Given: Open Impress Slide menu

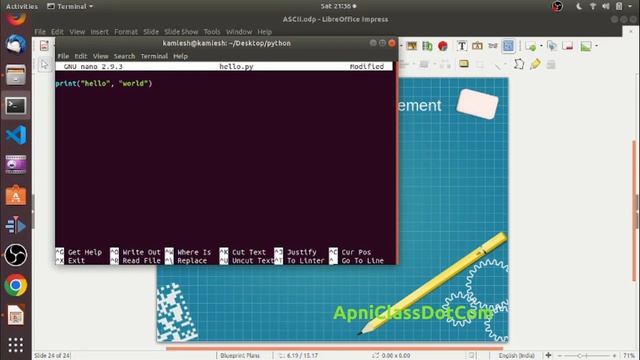Looking at the screenshot, I should (151, 31).
